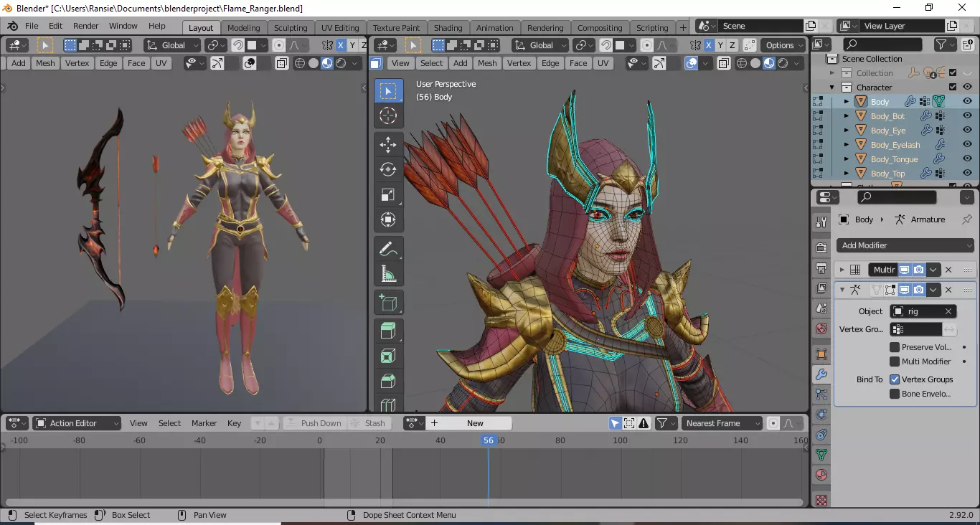Open the Texture Properties tab
The width and height of the screenshot is (980, 525).
click(x=821, y=499)
